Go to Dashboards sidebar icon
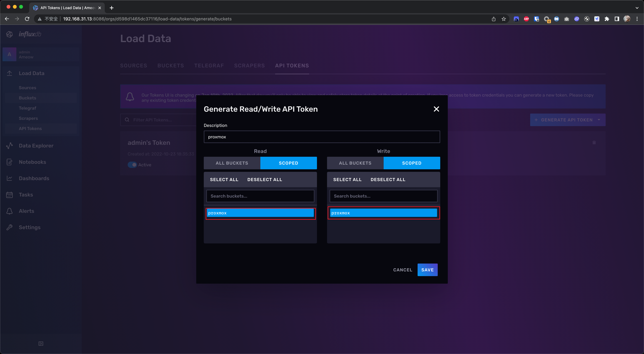The width and height of the screenshot is (644, 354). tap(9, 178)
